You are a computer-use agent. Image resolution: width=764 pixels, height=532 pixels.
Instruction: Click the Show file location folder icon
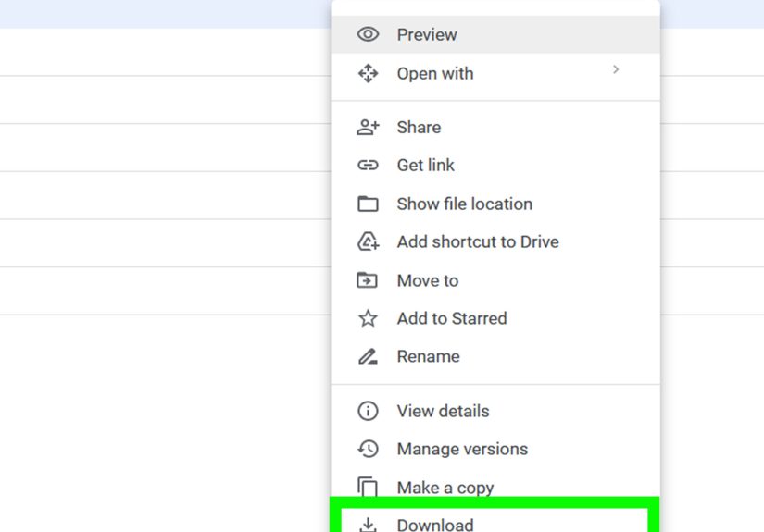point(368,204)
